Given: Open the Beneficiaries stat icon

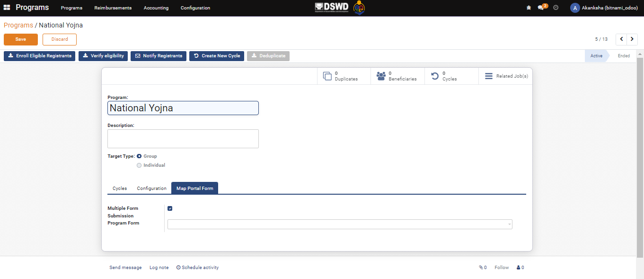Looking at the screenshot, I should click(381, 76).
